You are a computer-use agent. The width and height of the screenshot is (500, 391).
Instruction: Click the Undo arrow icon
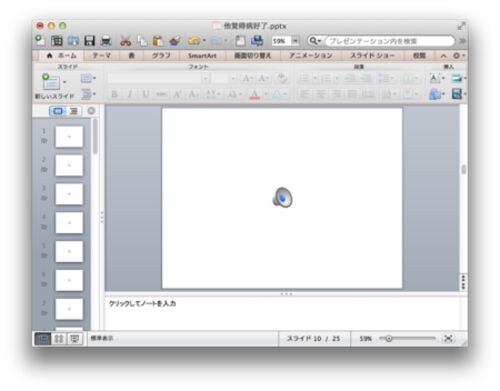tap(194, 41)
